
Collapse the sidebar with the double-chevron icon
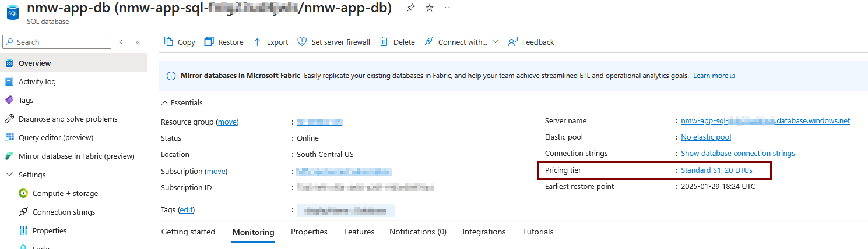(138, 42)
